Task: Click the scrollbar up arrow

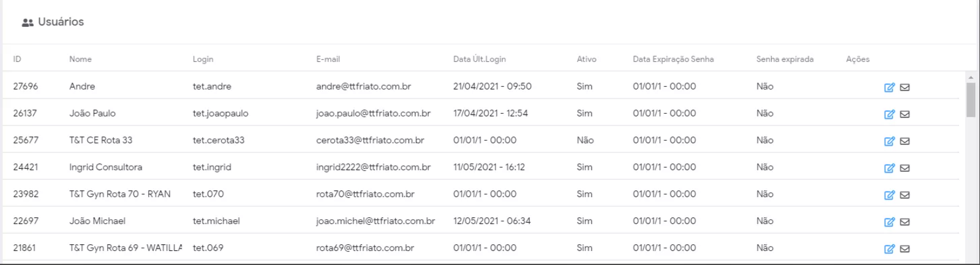Action: tap(971, 78)
